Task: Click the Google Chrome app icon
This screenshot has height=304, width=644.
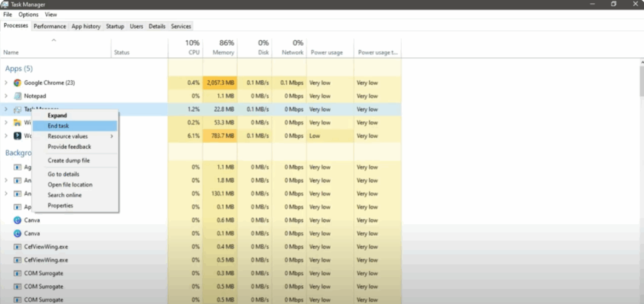Action: point(17,83)
